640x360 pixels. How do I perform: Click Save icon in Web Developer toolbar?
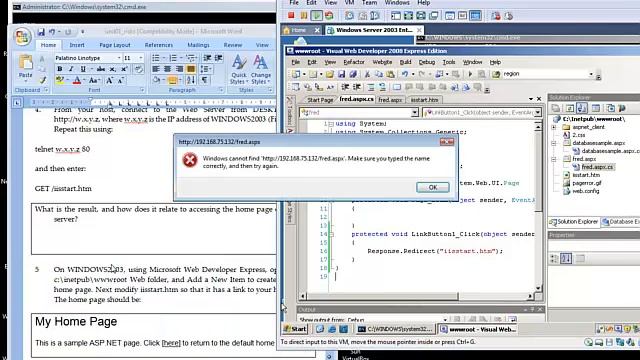click(341, 74)
